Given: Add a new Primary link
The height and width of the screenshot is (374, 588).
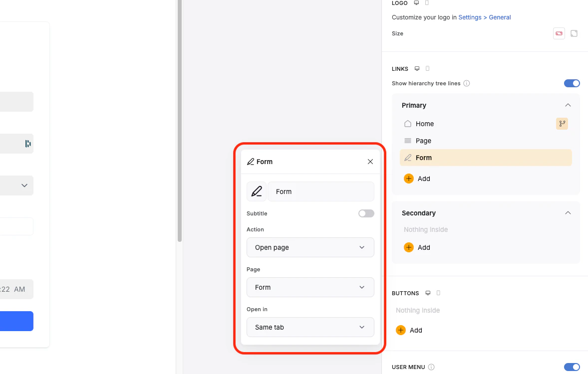Looking at the screenshot, I should tap(417, 179).
